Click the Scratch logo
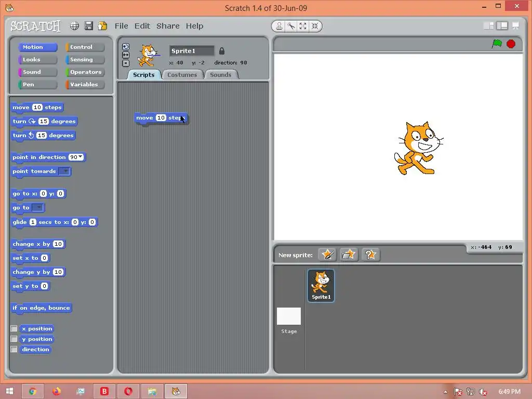The width and height of the screenshot is (532, 399). tap(35, 26)
